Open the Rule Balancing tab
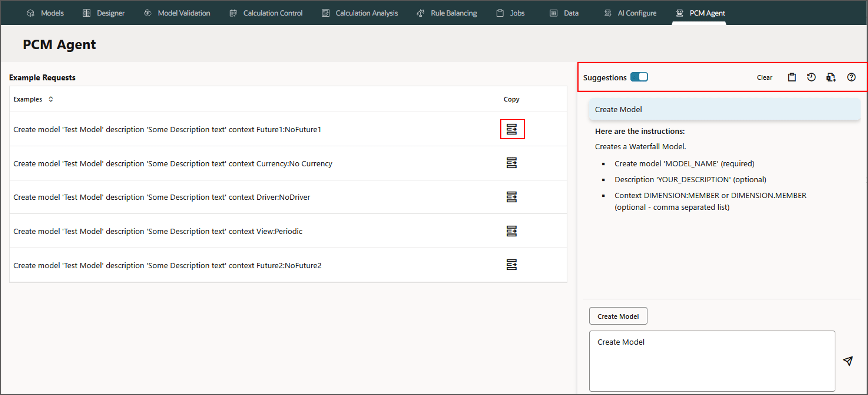This screenshot has height=395, width=868. pos(447,13)
